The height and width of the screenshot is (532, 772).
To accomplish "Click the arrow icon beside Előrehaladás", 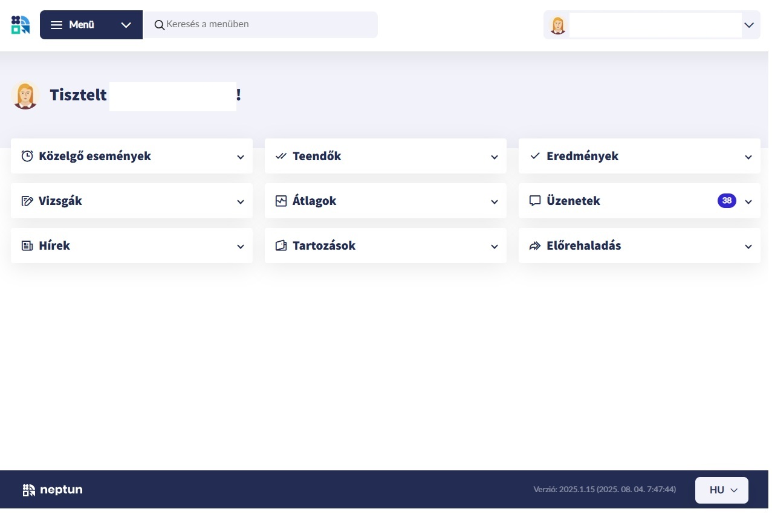I will [535, 246].
